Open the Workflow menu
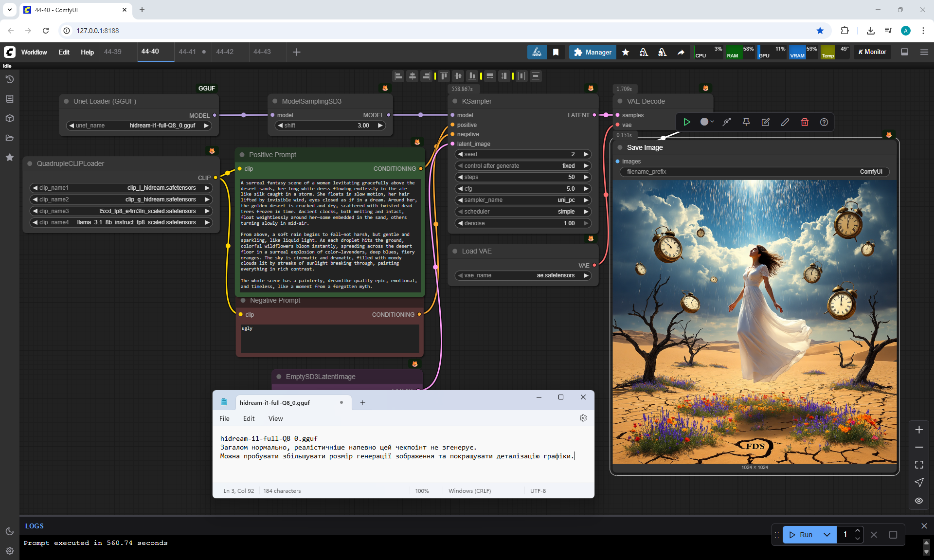The height and width of the screenshot is (560, 934). (34, 52)
